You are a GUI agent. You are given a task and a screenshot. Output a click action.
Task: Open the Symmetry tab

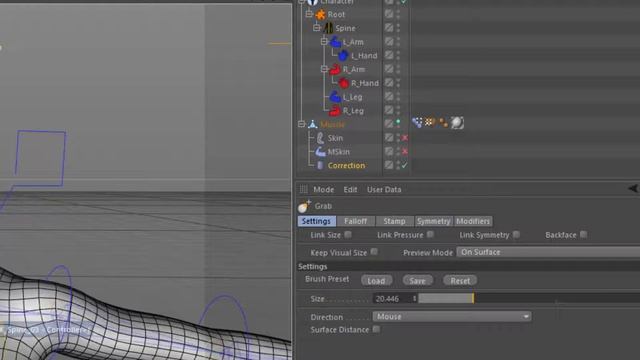tap(433, 221)
